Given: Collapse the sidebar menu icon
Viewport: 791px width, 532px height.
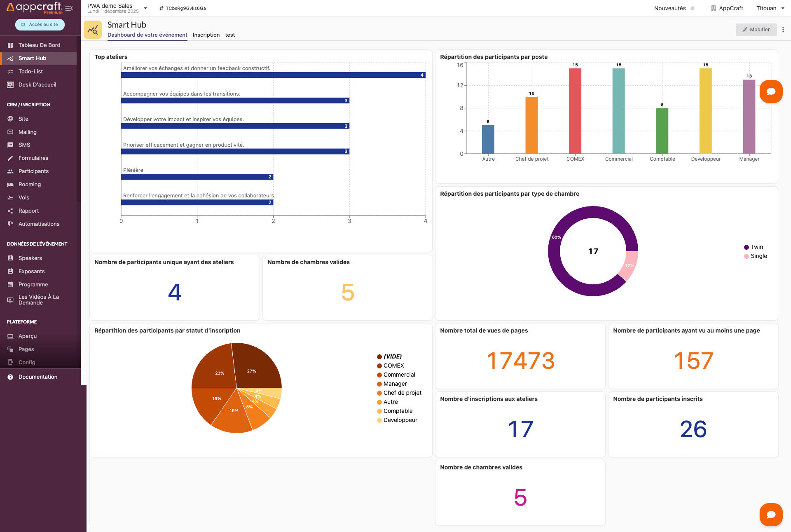Looking at the screenshot, I should pos(69,8).
